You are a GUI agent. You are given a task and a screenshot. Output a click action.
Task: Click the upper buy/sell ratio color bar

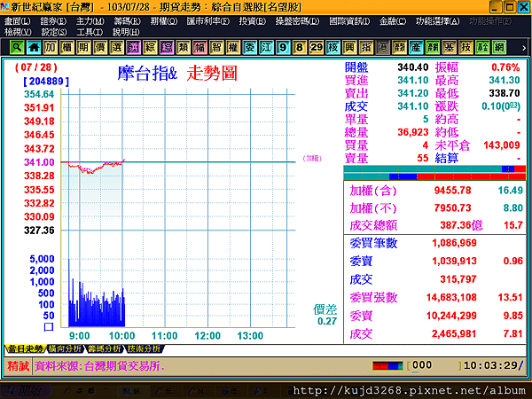point(434,169)
